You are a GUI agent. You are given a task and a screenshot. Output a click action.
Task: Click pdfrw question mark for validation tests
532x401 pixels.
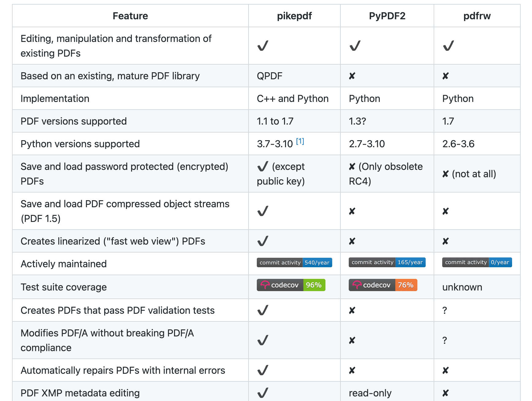click(445, 310)
